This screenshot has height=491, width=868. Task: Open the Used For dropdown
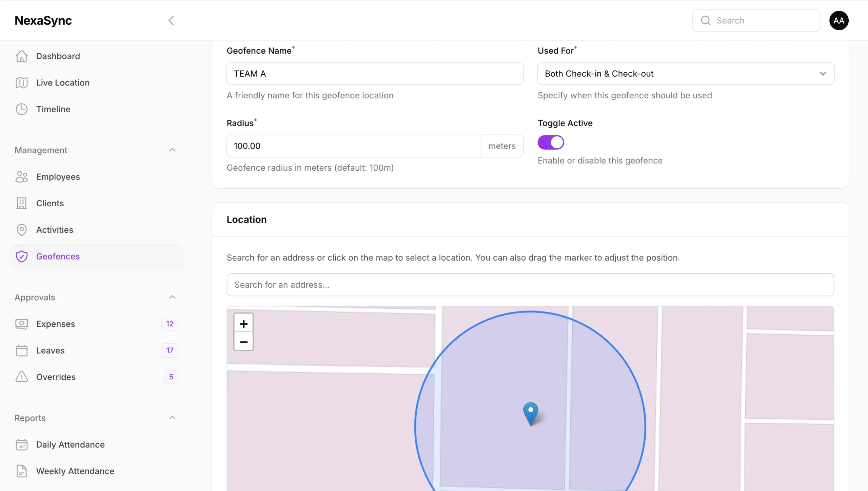tap(685, 73)
